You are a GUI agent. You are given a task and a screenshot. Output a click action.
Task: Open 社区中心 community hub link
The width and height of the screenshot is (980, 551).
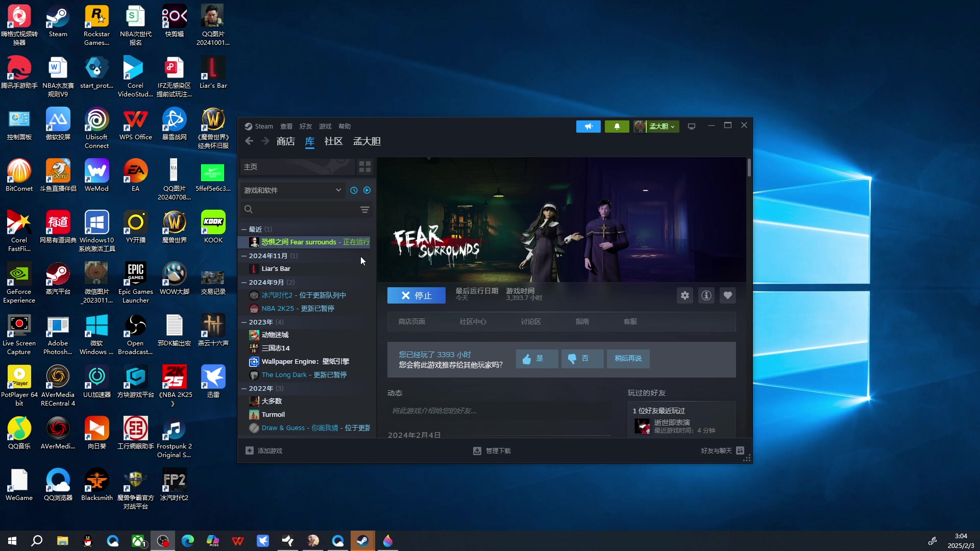473,322
